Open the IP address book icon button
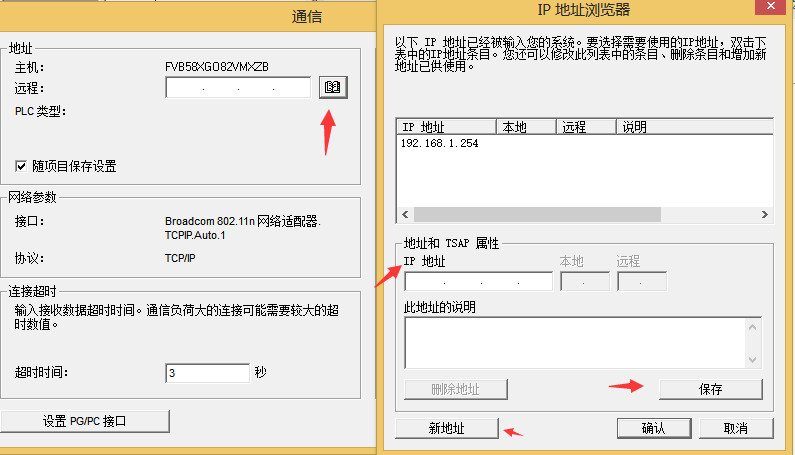 coord(333,88)
